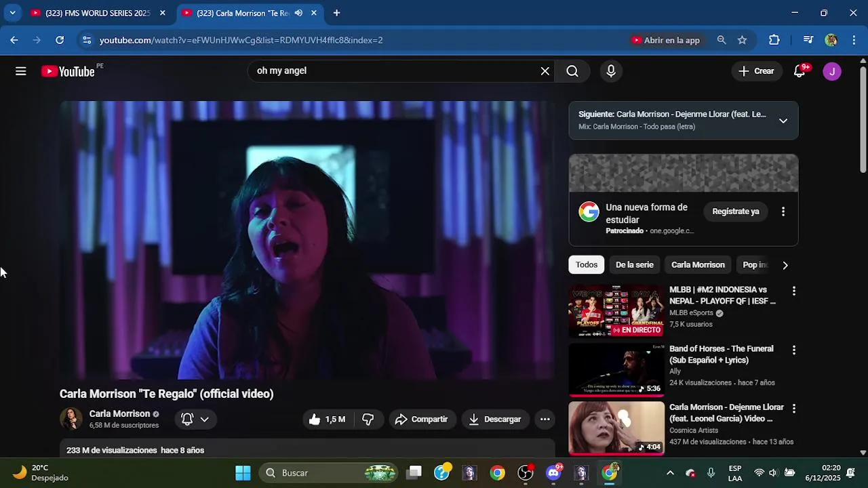This screenshot has height=488, width=868.
Task: Open Chrome three-dot menu
Action: click(x=854, y=40)
